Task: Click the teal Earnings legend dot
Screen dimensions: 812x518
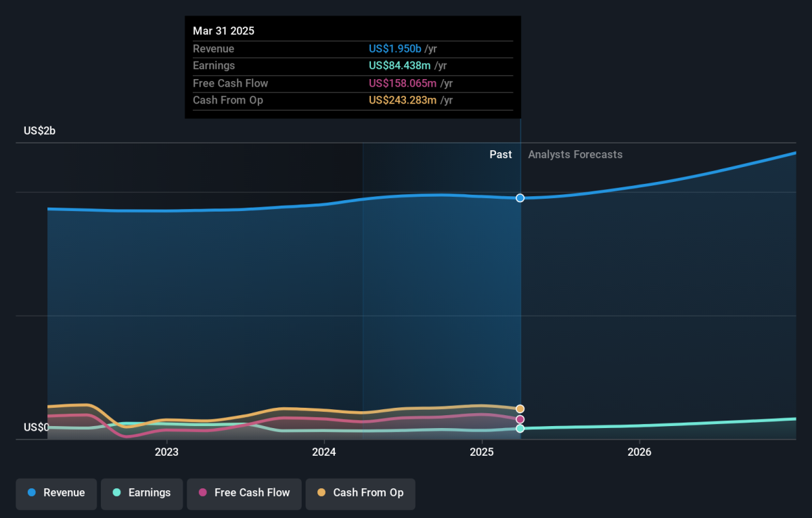Action: pos(116,493)
